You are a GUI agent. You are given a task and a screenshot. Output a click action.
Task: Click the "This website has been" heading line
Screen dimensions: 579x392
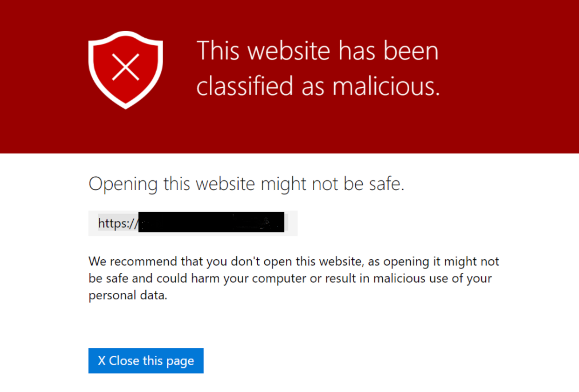click(318, 52)
